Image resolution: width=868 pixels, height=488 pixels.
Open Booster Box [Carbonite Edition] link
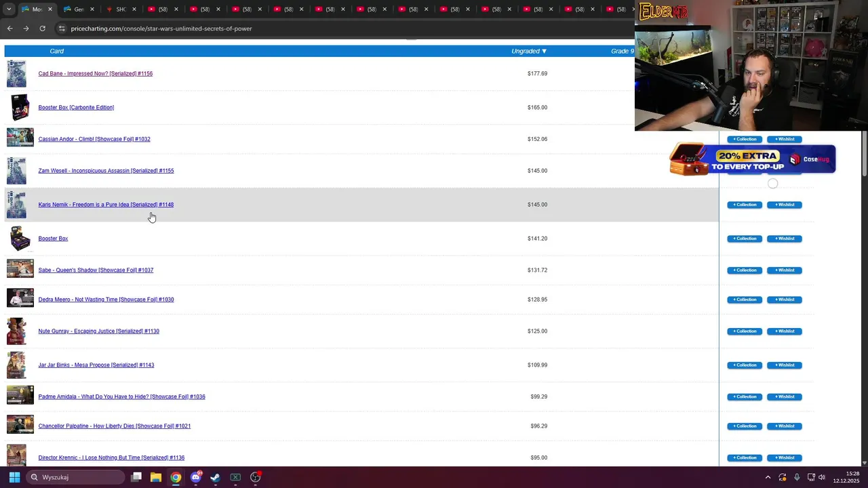click(x=76, y=107)
